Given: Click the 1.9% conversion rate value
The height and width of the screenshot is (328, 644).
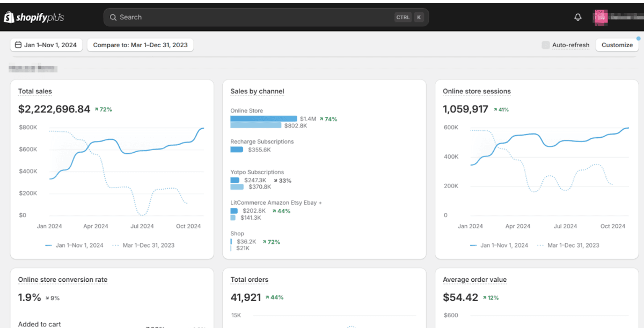Looking at the screenshot, I should click(x=30, y=297).
